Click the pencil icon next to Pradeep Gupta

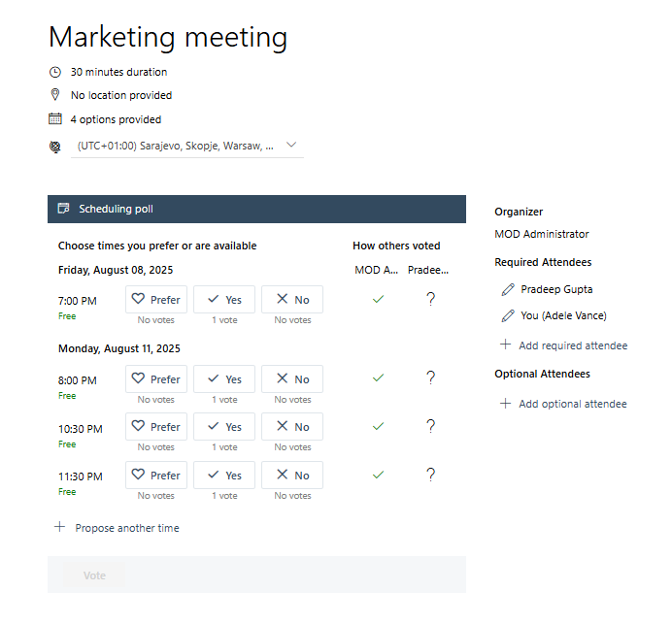click(507, 289)
